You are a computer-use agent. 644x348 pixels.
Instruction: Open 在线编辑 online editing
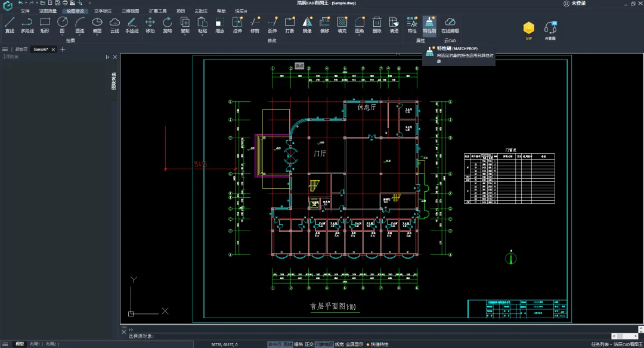pos(450,25)
